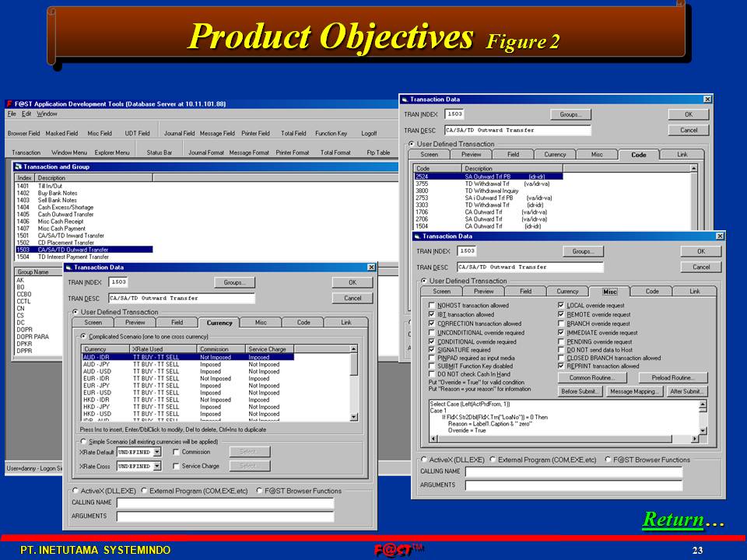The width and height of the screenshot is (747, 560).
Task: Select the Journal Format toolbar item
Action: click(x=206, y=152)
